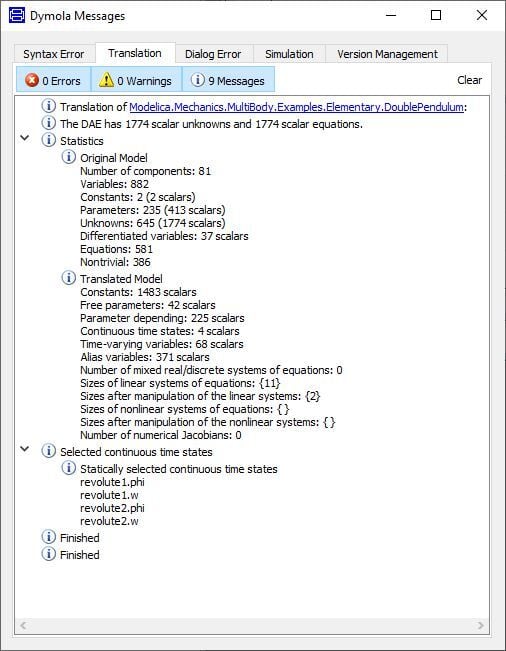The width and height of the screenshot is (506, 651).
Task: Click info icon next to 'The DAE has' line
Action: pyautogui.click(x=49, y=123)
